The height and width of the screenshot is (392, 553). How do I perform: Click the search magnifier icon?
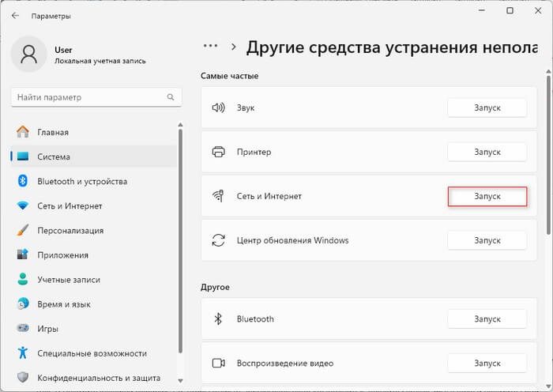coord(170,98)
